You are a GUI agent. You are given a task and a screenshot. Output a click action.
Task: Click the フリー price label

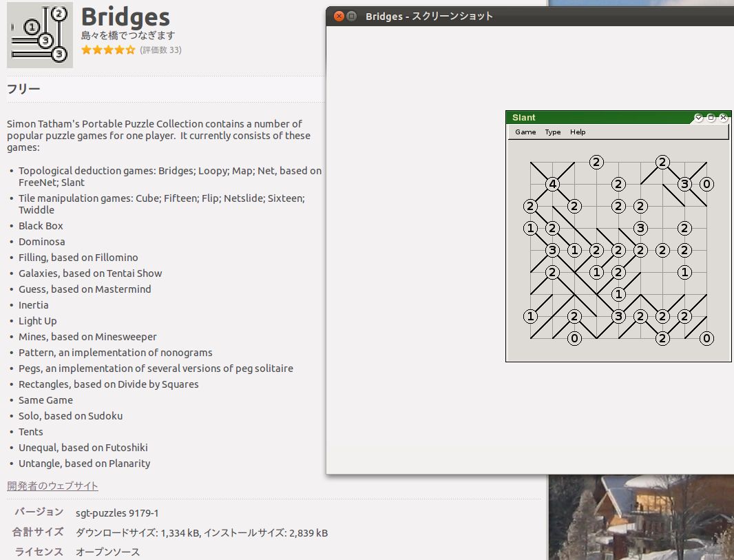point(23,88)
